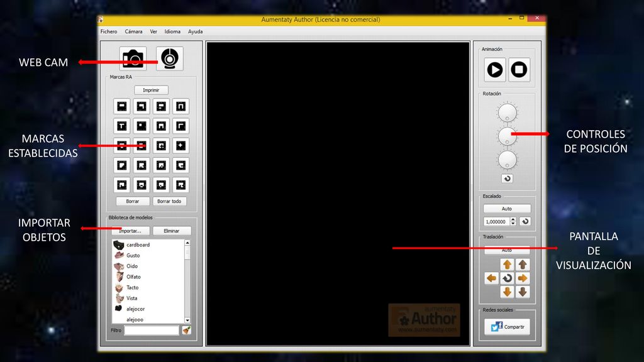
Task: Select the T-shaped RA marker
Action: pyautogui.click(x=121, y=126)
